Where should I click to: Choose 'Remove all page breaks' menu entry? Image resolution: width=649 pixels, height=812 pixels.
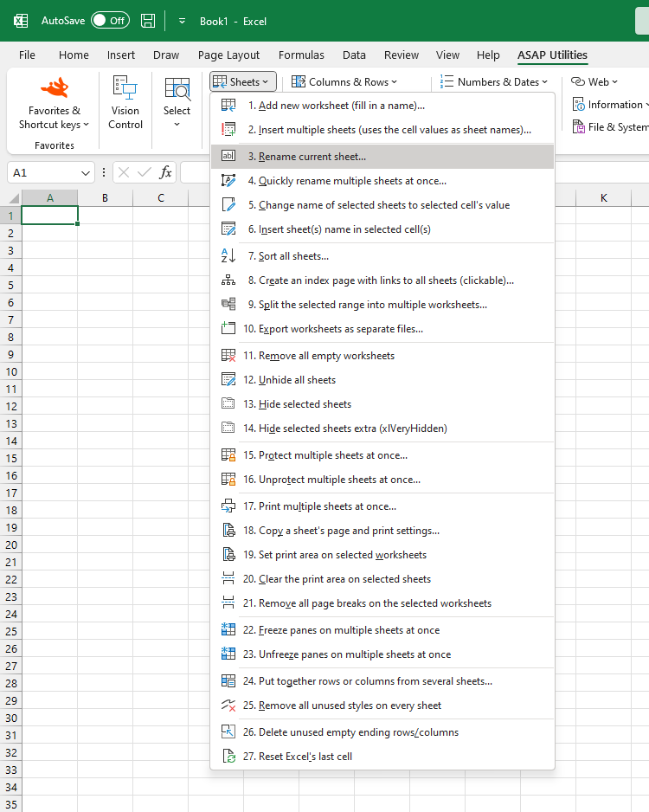pyautogui.click(x=382, y=603)
